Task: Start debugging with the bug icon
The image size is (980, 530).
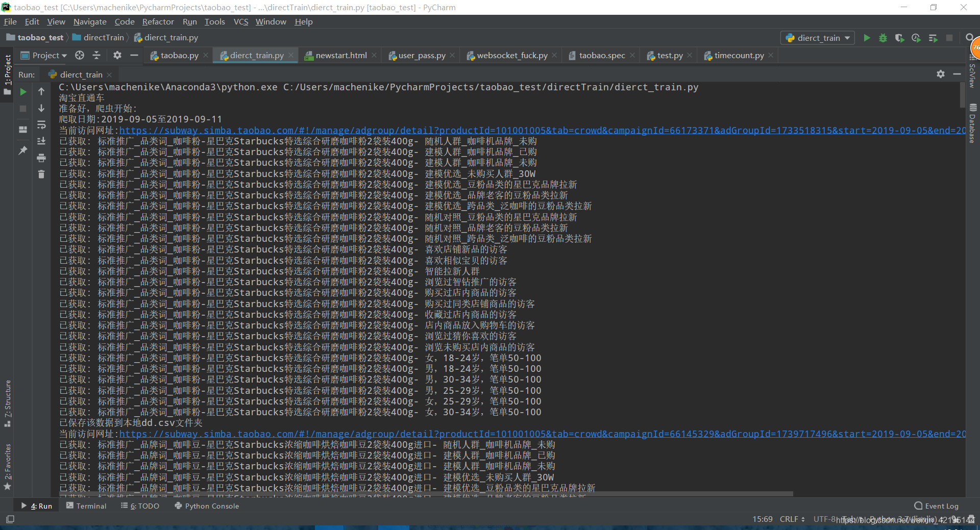Action: pos(883,38)
